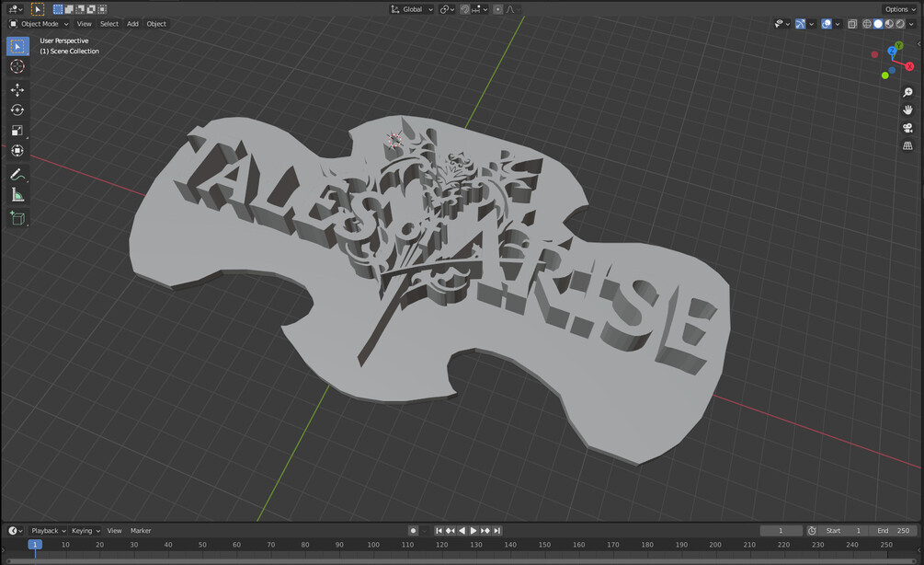This screenshot has height=565, width=924.
Task: Switch to material preview shading
Action: pos(889,24)
